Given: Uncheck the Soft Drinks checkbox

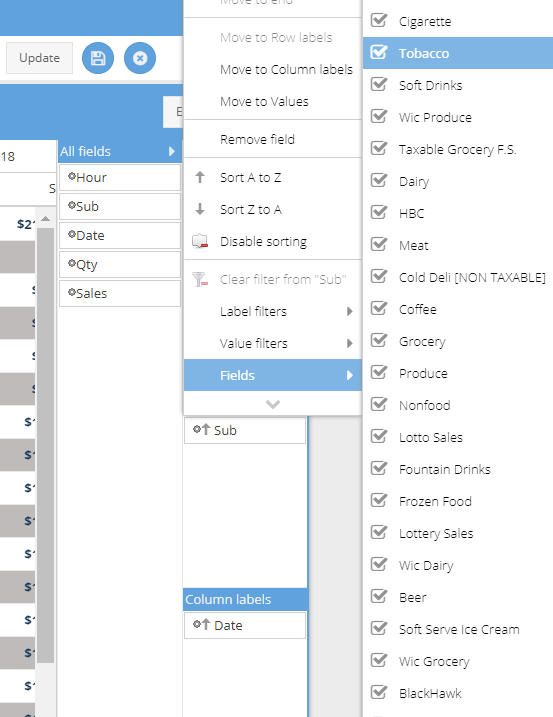Looking at the screenshot, I should pos(379,85).
